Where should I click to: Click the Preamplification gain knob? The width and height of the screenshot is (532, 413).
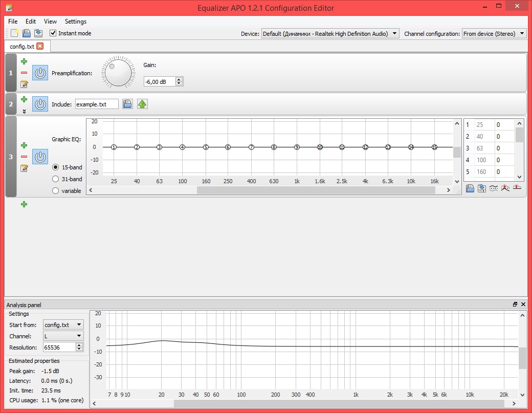[118, 73]
